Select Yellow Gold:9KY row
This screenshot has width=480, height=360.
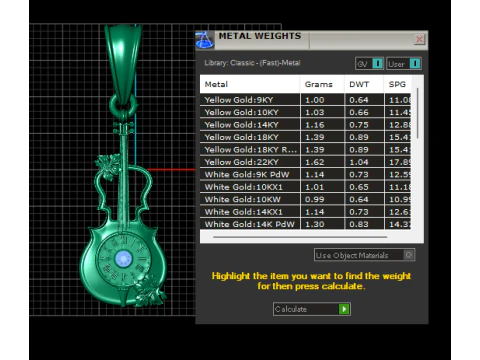(x=305, y=100)
